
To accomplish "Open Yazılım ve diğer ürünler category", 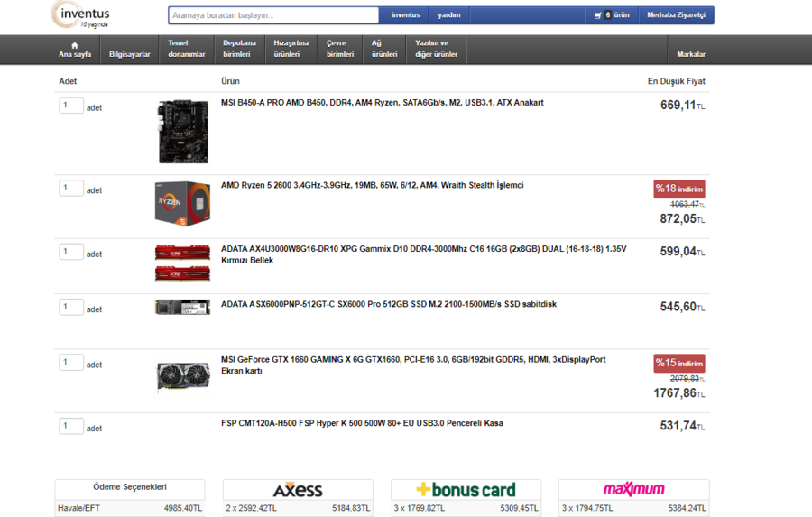I will (x=436, y=49).
